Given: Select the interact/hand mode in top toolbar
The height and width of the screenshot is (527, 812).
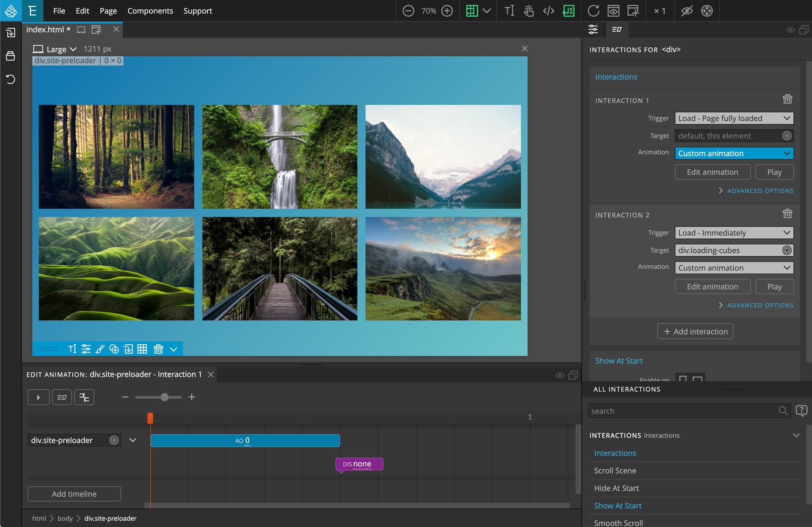Looking at the screenshot, I should click(529, 11).
